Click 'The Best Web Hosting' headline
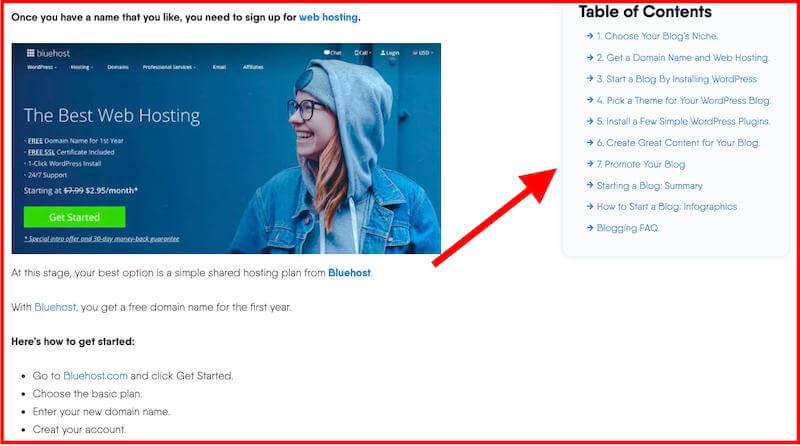Viewport: 800px width, 446px height. pyautogui.click(x=112, y=116)
